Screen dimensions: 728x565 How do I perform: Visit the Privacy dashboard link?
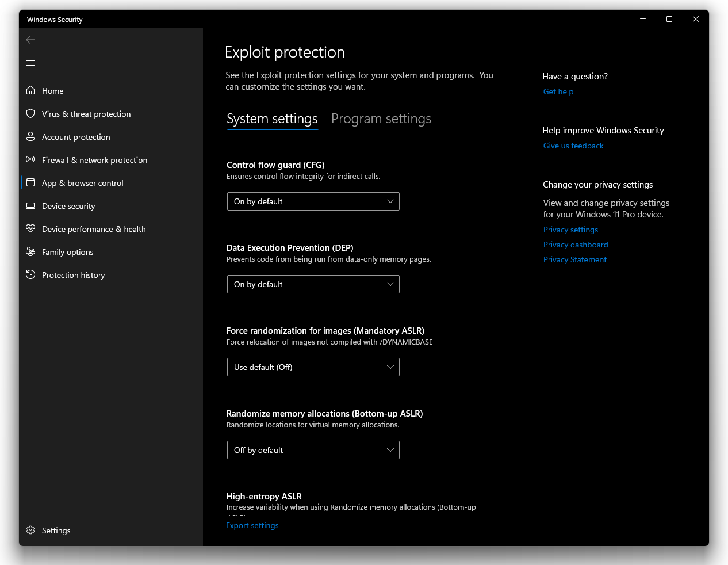[576, 244]
